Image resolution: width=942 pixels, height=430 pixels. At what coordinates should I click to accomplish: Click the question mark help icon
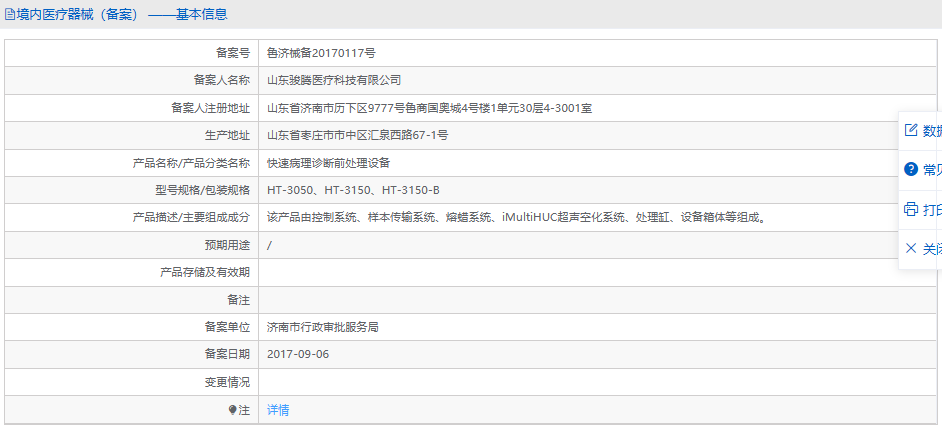click(x=911, y=169)
